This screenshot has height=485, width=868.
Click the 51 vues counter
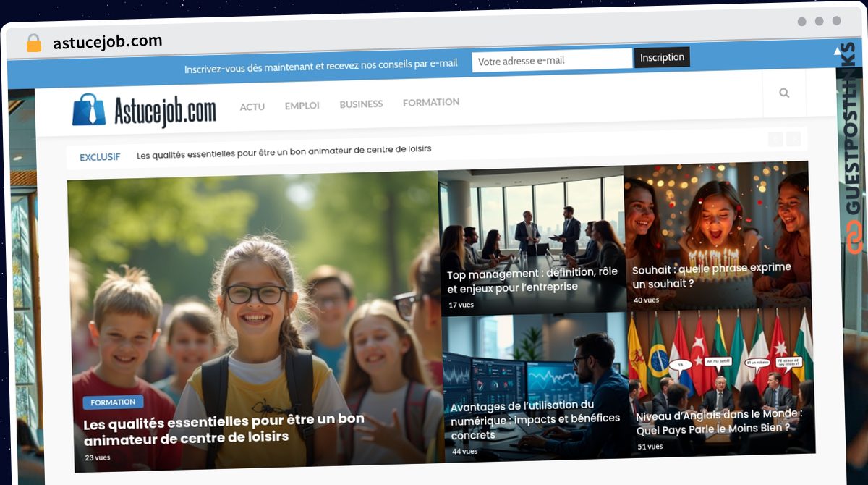650,447
